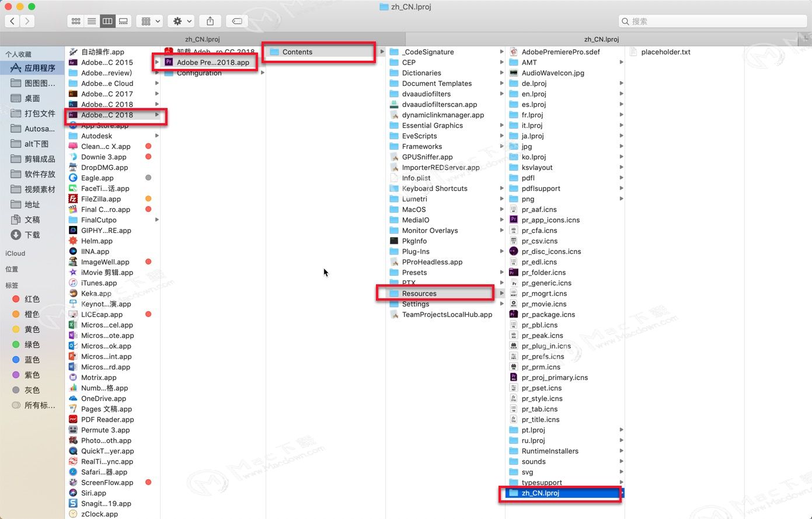Open the gear action menu

click(181, 21)
